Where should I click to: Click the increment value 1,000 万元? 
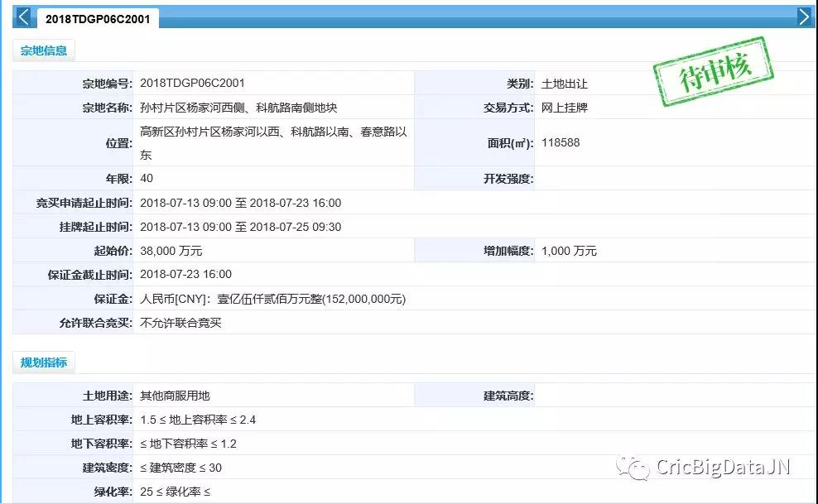(x=569, y=251)
